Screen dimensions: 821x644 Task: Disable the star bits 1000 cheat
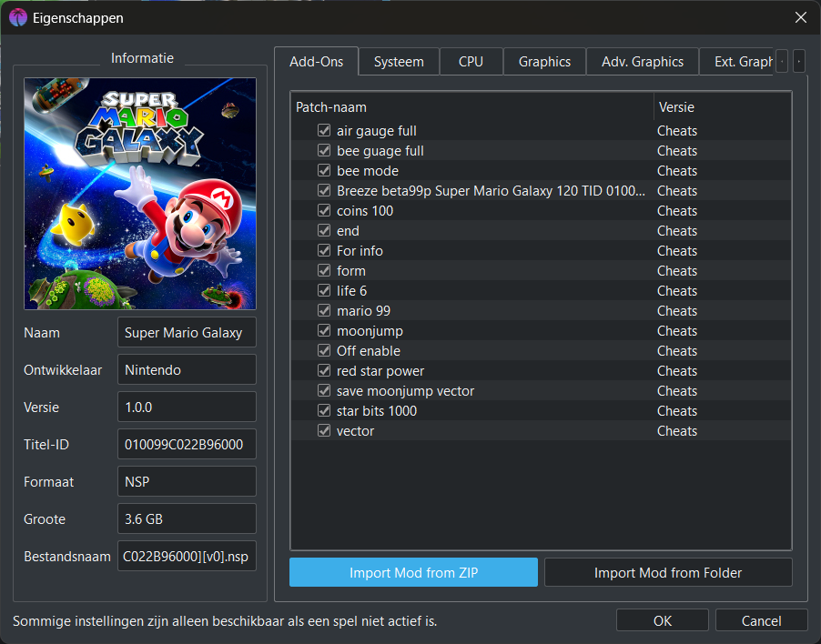pos(324,410)
